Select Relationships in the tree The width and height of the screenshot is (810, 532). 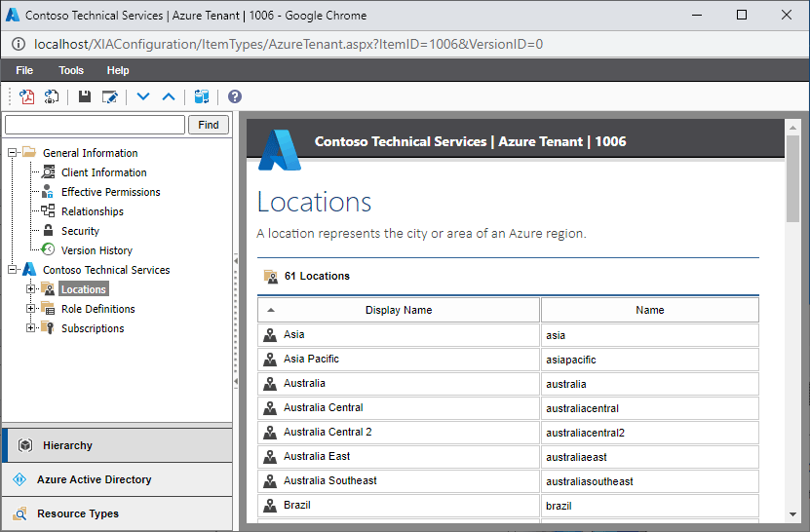point(92,211)
